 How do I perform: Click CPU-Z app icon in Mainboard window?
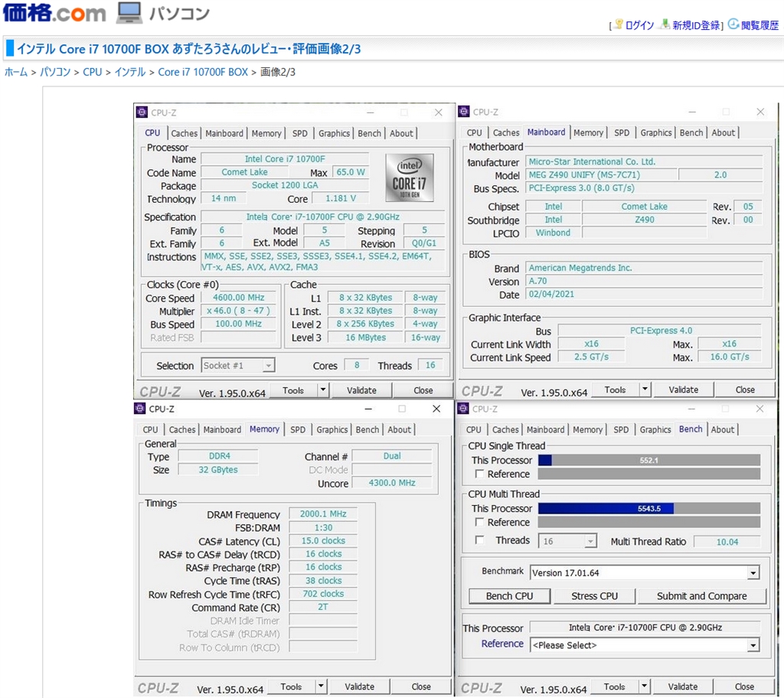[464, 112]
